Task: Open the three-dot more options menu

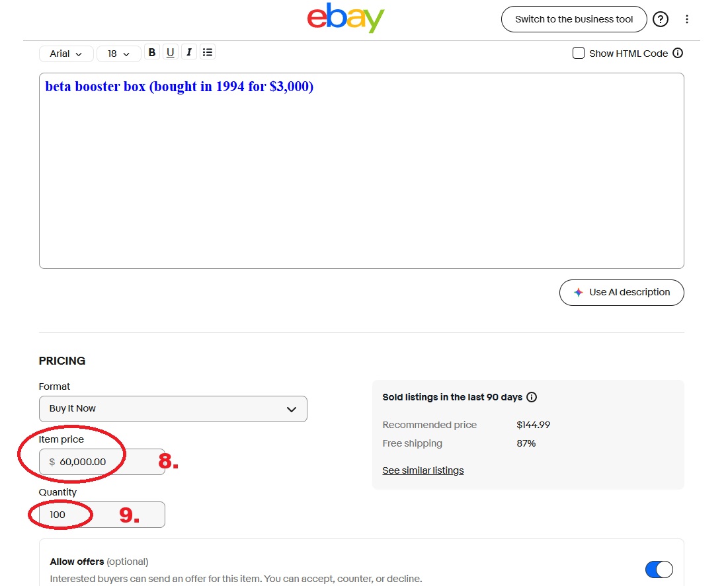Action: (687, 19)
